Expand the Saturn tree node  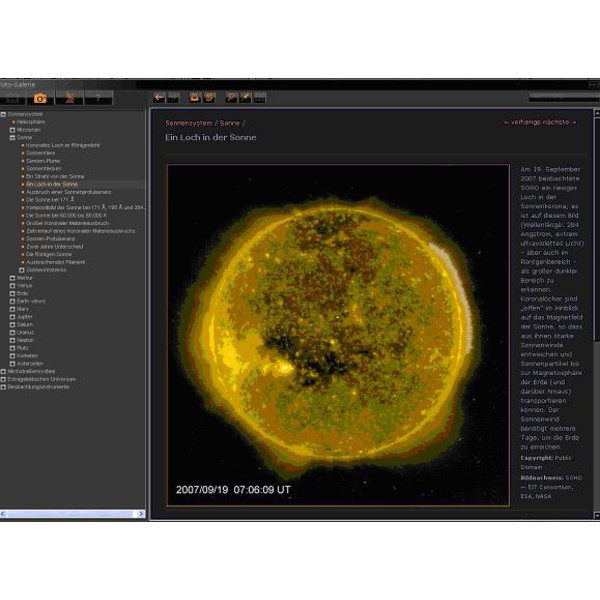[12, 324]
